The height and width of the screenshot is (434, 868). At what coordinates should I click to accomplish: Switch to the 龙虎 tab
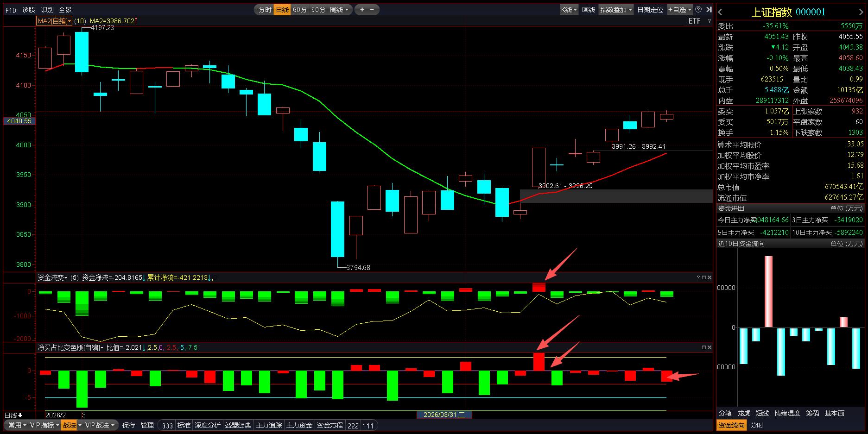743,413
